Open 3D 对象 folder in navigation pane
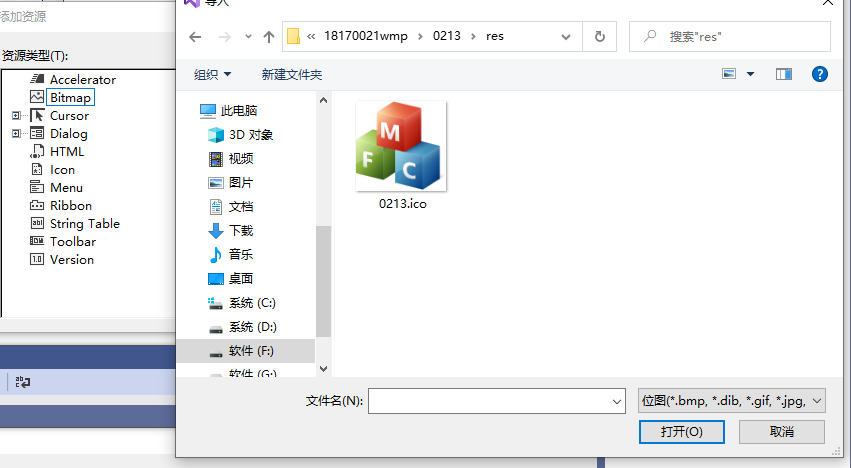This screenshot has height=468, width=851. tap(241, 135)
